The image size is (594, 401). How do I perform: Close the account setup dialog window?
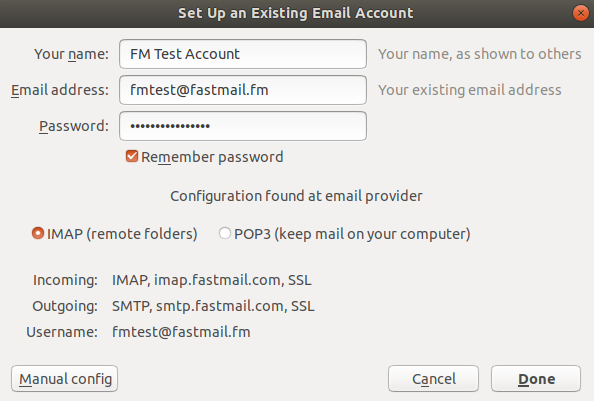581,13
